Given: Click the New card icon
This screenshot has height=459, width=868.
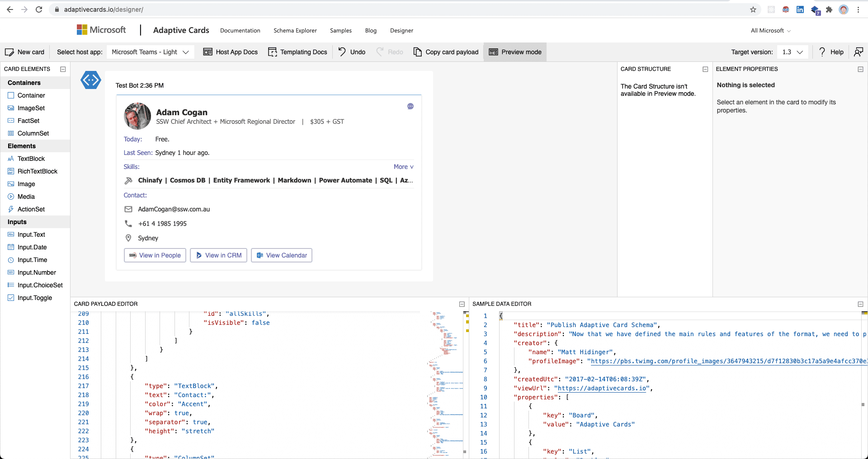Looking at the screenshot, I should click(x=9, y=52).
